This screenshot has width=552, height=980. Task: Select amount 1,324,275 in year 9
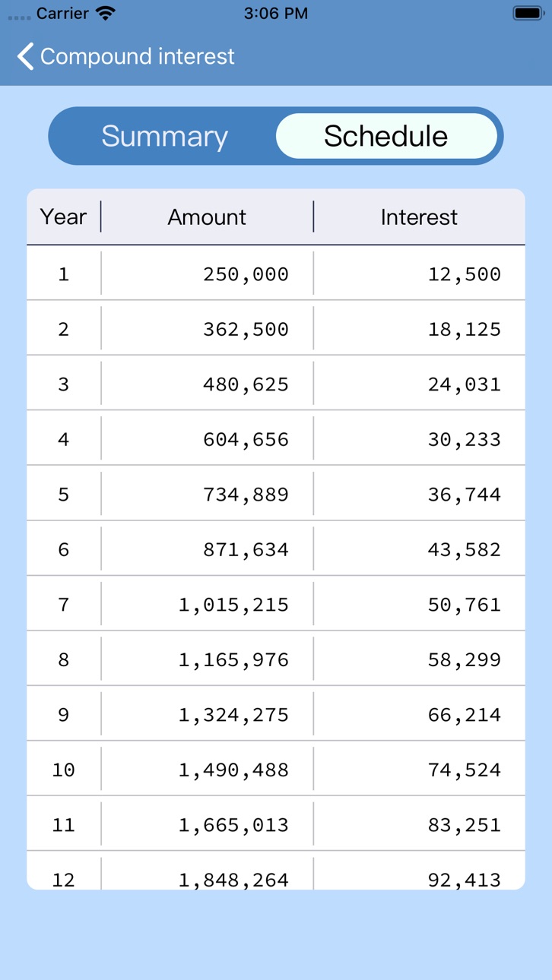click(233, 715)
